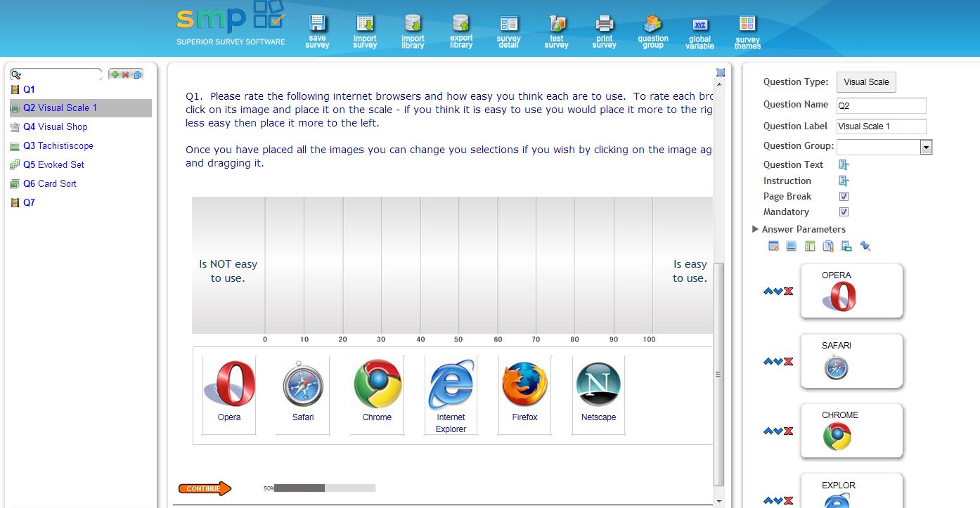
Task: Launch the test survey tool
Action: pyautogui.click(x=556, y=32)
